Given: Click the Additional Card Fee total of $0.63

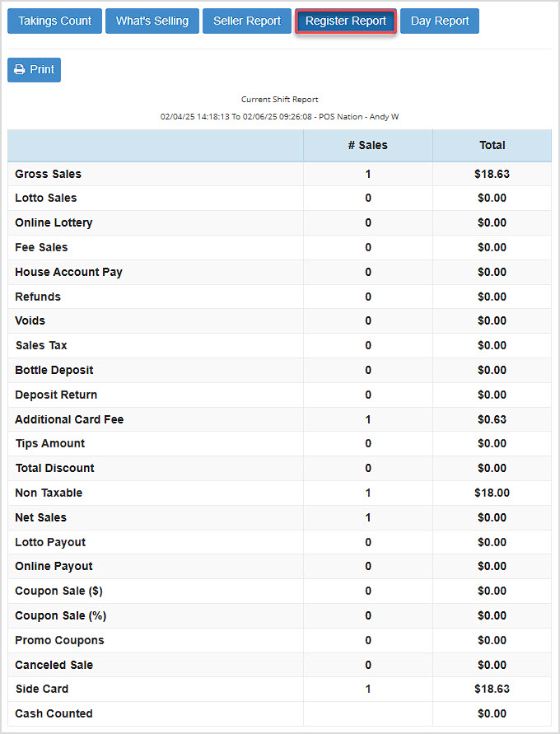Looking at the screenshot, I should [492, 419].
